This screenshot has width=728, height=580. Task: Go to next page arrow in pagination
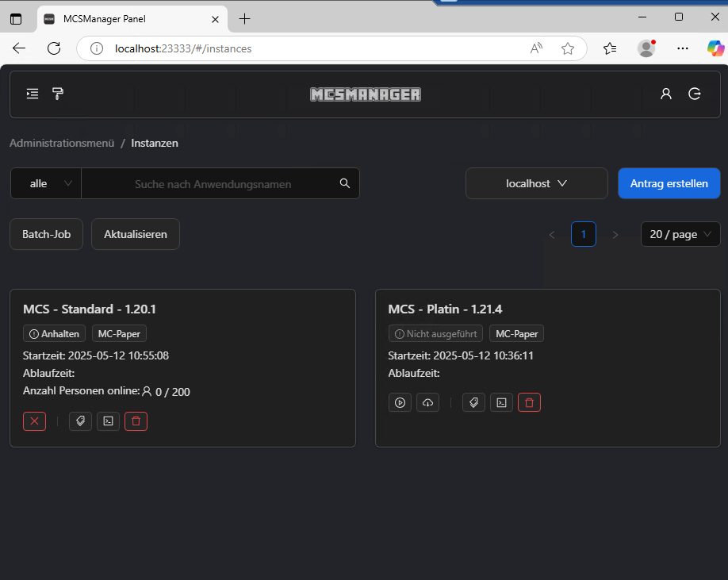(x=615, y=235)
